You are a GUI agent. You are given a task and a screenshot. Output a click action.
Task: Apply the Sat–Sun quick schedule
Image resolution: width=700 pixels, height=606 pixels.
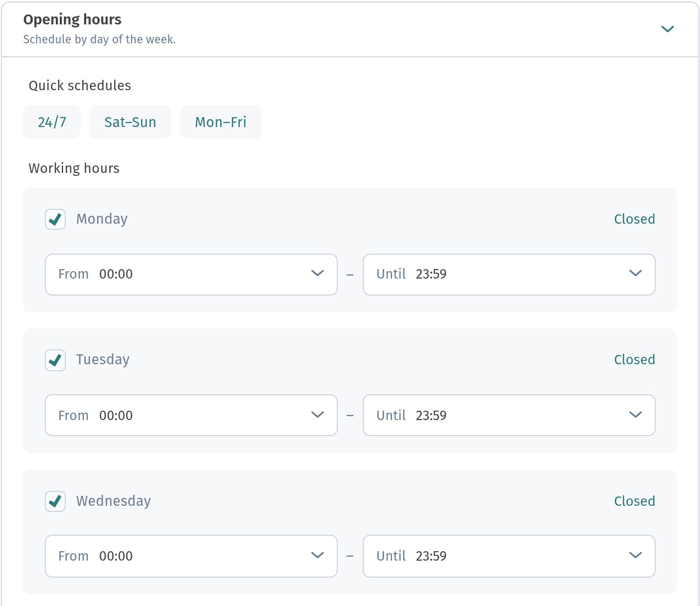point(130,122)
